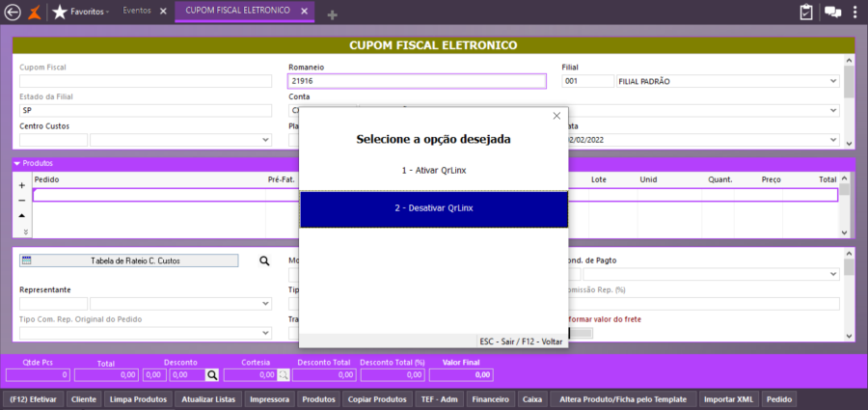Click the Pedido bottom button
868x410 pixels.
[780, 399]
